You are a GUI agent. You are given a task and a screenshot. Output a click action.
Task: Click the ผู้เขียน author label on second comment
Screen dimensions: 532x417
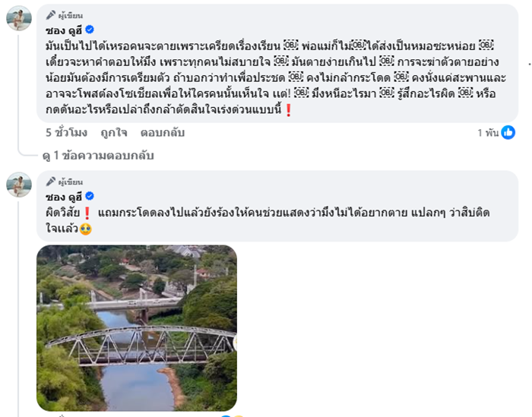70,182
